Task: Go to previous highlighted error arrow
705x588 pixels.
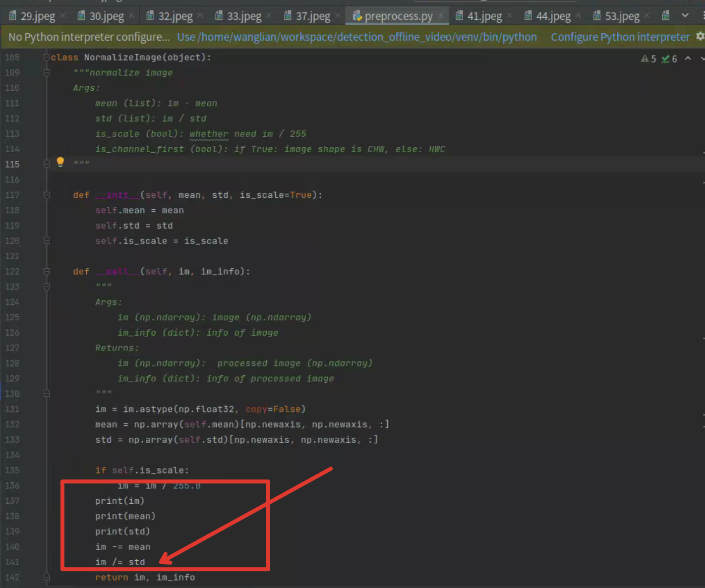Action: coord(688,59)
